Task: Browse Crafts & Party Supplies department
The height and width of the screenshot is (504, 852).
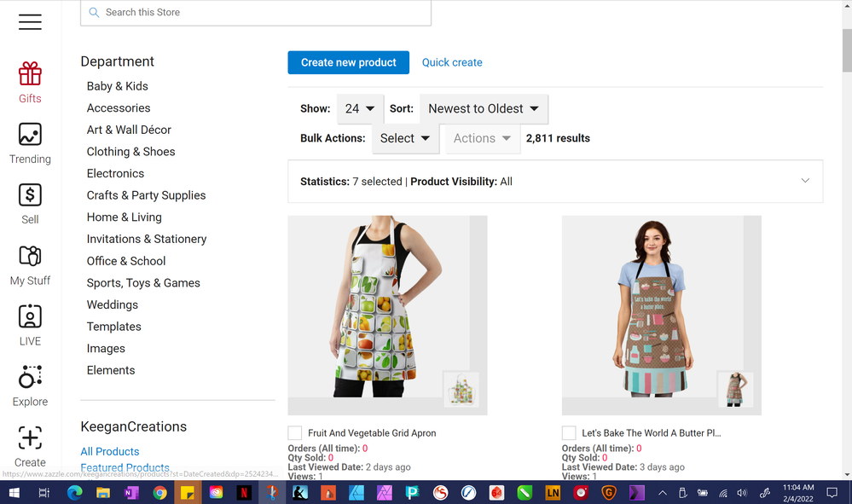Action: pyautogui.click(x=146, y=195)
